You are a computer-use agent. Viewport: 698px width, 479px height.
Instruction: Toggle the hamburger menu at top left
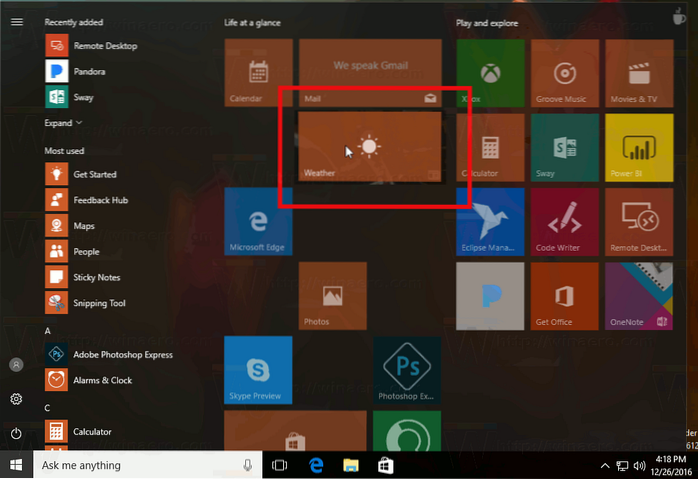point(16,21)
